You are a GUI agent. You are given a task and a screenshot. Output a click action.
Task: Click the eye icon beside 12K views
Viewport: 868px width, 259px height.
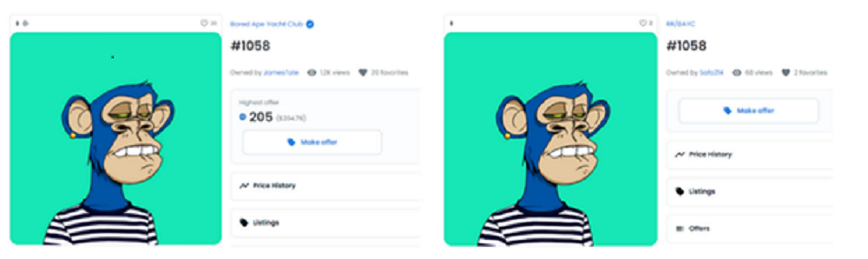tap(312, 73)
